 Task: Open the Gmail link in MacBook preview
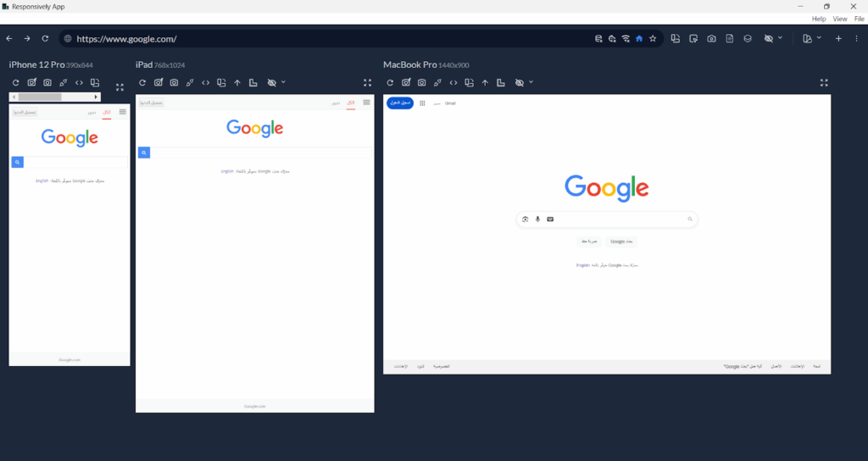click(x=450, y=103)
